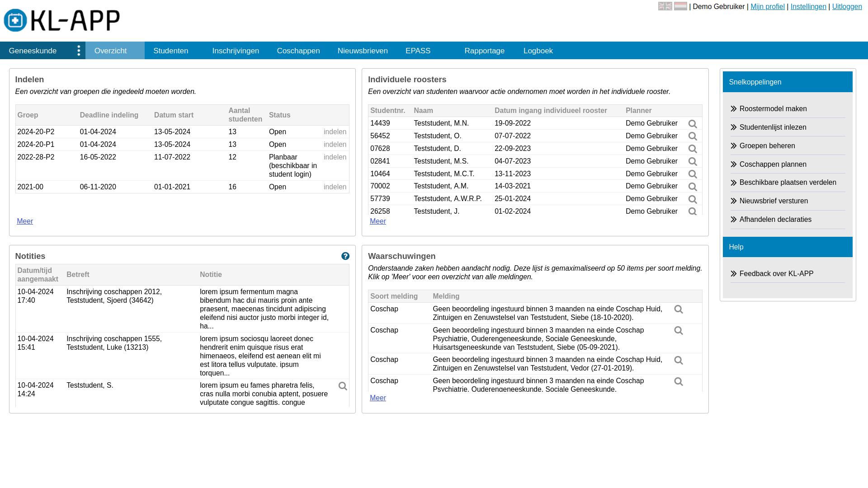Click indelen for group 2024-20-P1

(335, 145)
